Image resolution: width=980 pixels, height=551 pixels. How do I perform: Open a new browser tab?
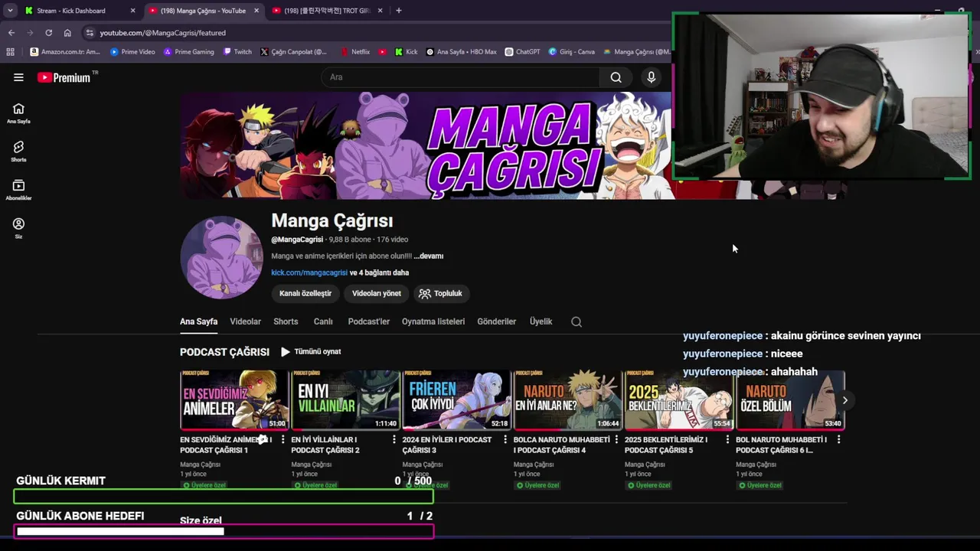pyautogui.click(x=399, y=11)
